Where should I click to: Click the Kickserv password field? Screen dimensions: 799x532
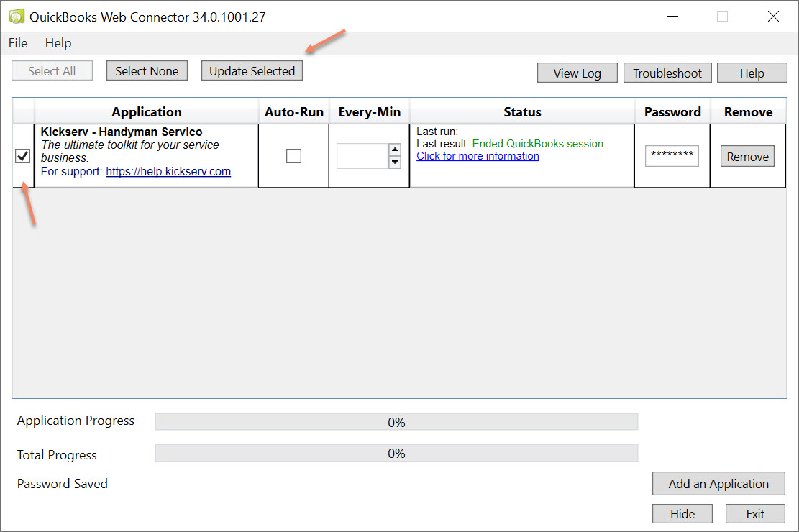pyautogui.click(x=672, y=156)
